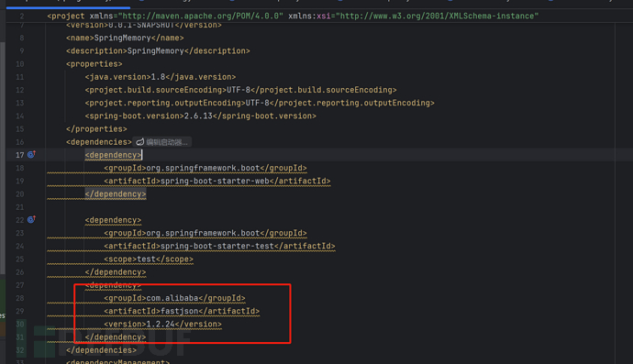633x364 pixels.
Task: Click the com.alibaba groupId value
Action: click(172, 298)
